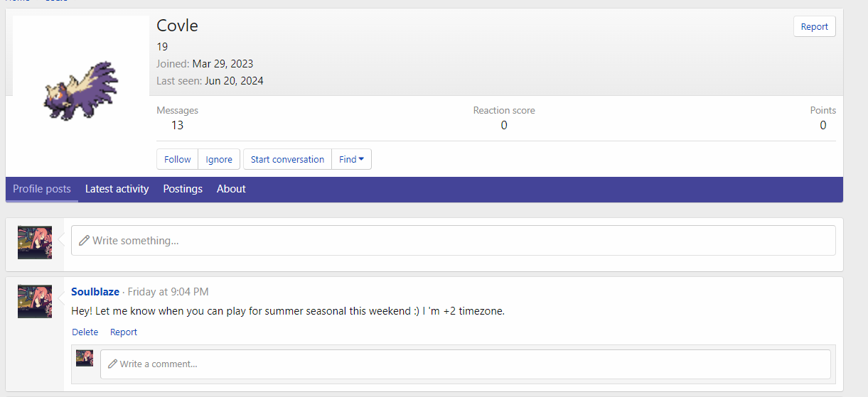
Task: Click the Write a comment field
Action: (465, 364)
